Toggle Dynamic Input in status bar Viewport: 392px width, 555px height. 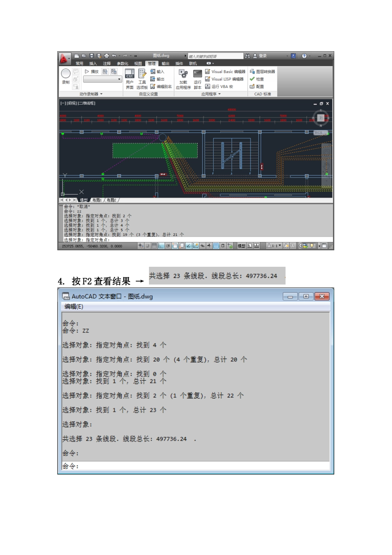(203, 246)
